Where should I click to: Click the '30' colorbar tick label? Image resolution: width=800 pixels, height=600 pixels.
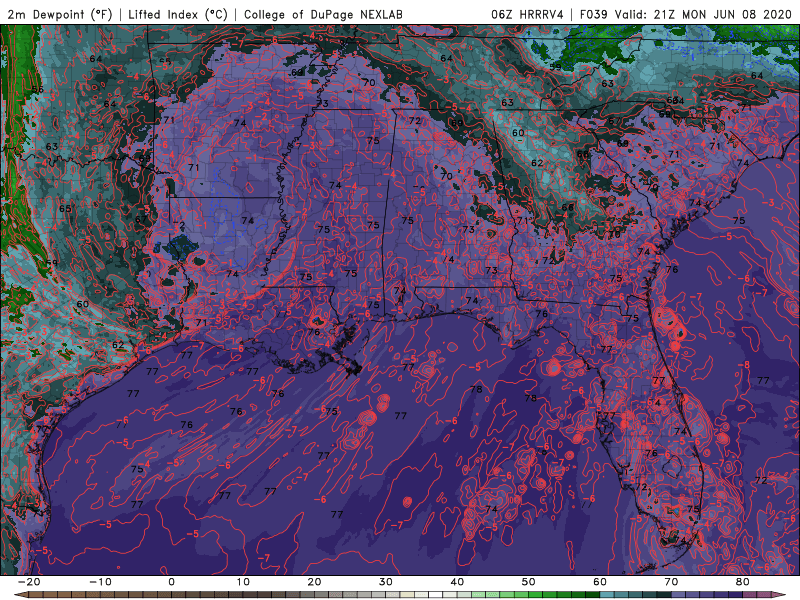pyautogui.click(x=386, y=582)
